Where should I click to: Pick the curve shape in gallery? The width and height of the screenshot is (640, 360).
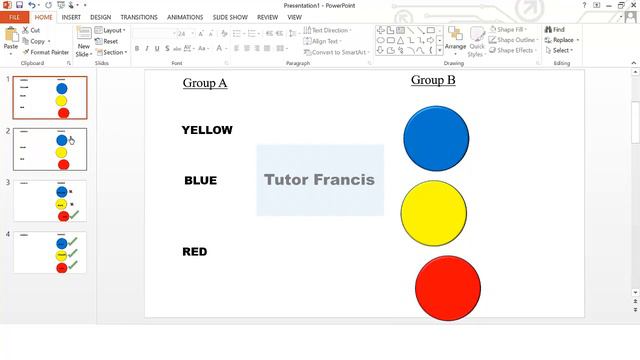tap(420, 50)
